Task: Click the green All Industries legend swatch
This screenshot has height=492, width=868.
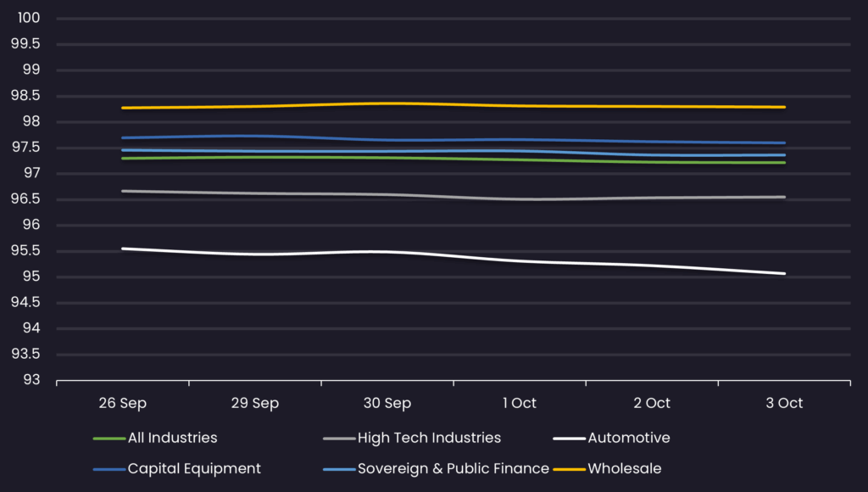Action: click(108, 439)
